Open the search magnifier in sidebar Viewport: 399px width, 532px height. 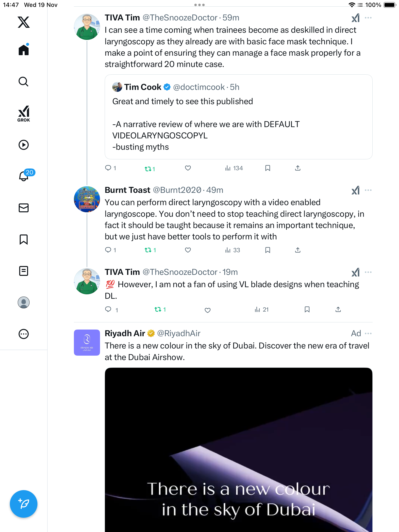(24, 82)
